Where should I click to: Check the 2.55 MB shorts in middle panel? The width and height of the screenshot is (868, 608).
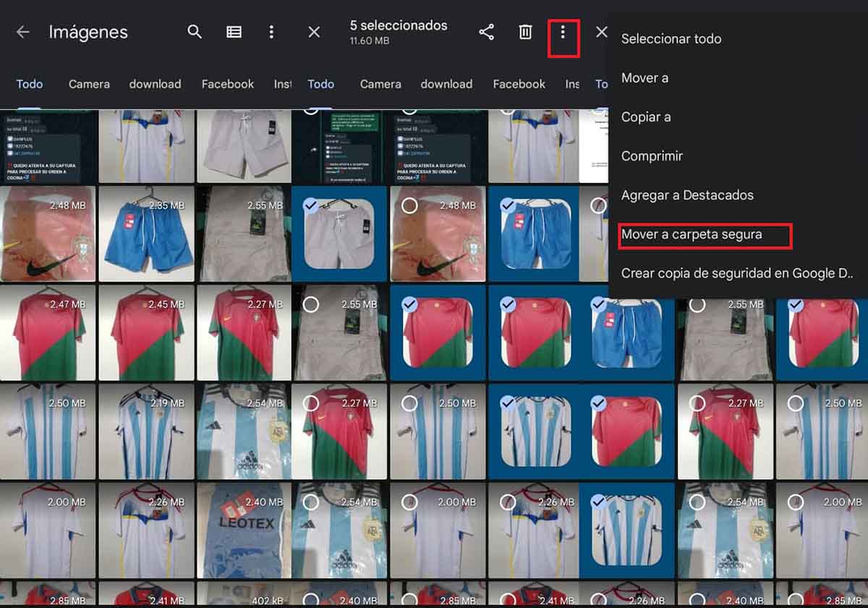311,304
